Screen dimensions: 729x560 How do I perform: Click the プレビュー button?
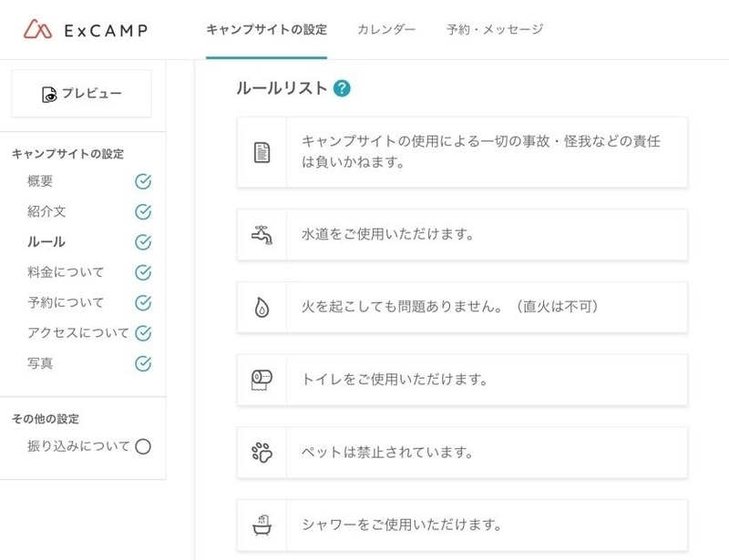point(80,93)
